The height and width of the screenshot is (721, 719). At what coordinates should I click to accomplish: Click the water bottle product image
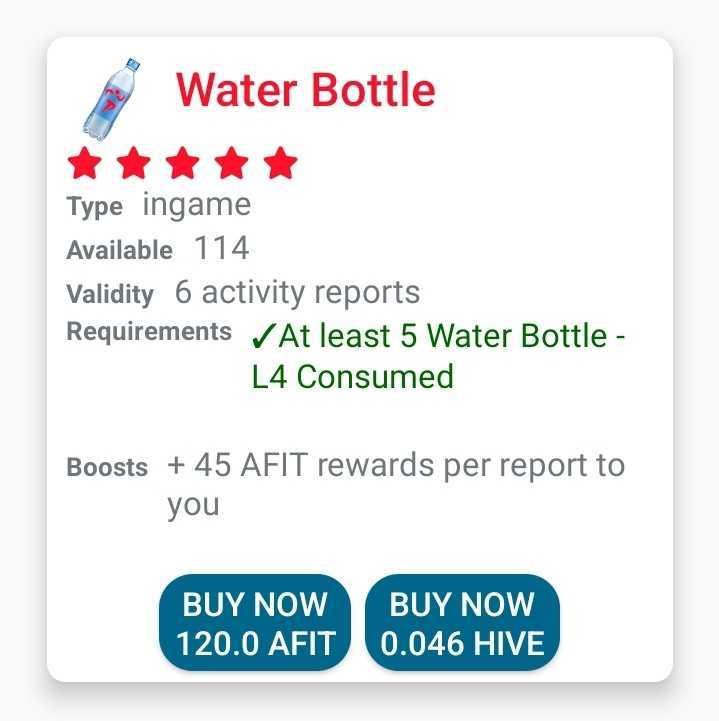[x=110, y=99]
